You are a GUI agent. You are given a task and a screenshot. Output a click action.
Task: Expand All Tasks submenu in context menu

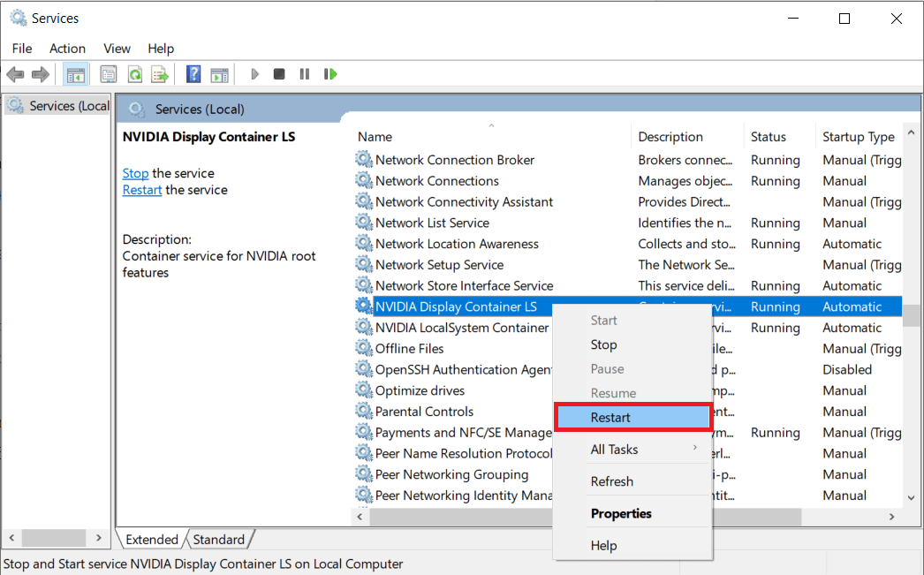(x=632, y=450)
